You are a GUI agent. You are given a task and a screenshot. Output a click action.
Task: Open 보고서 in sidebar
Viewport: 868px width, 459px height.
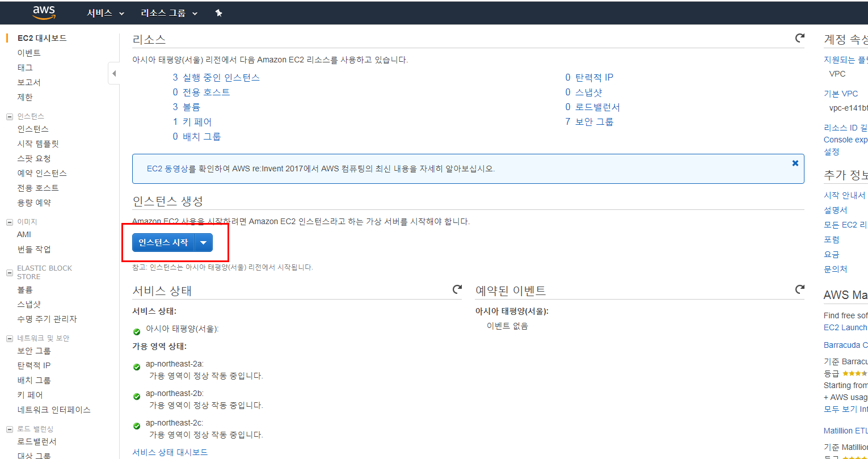coord(29,82)
